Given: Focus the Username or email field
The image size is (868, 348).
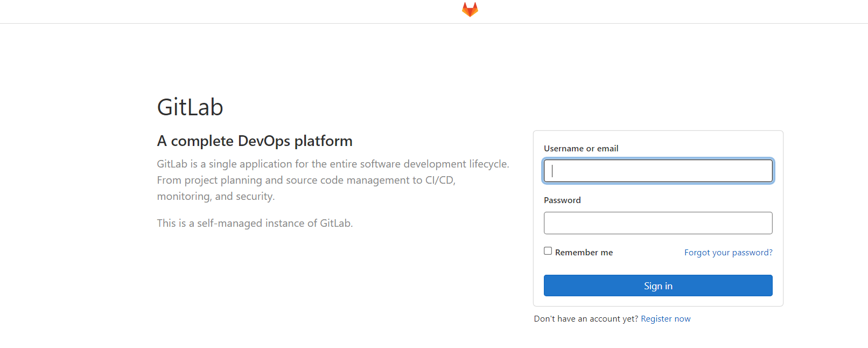Looking at the screenshot, I should coord(658,171).
